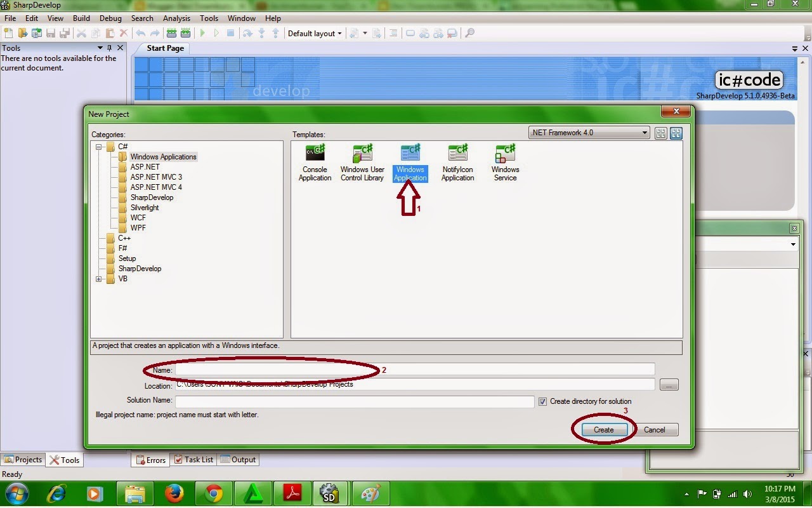Select the Windows Service template

tap(505, 162)
